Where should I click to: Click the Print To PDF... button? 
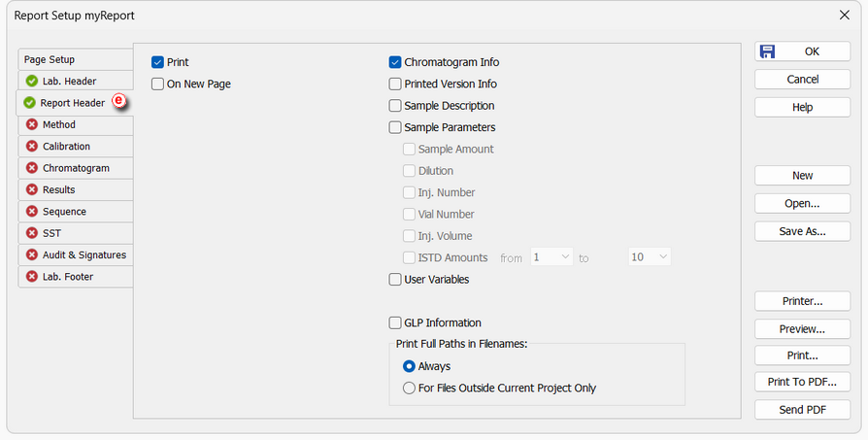pos(802,382)
